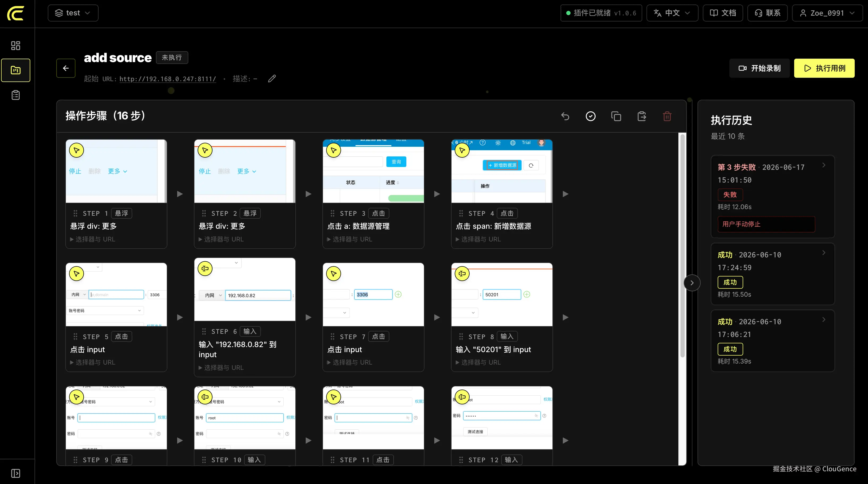Open STEP 7 screenshot thumbnail showing 3306

pyautogui.click(x=373, y=295)
